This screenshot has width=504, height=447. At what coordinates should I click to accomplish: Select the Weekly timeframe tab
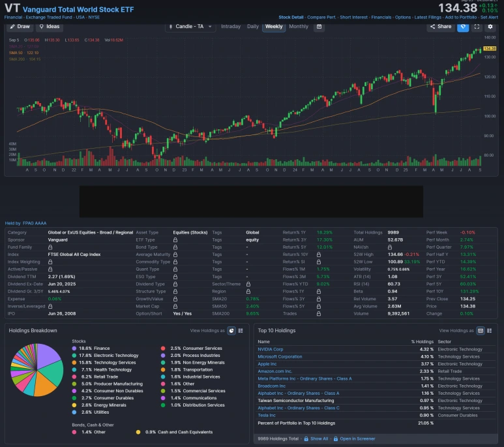pos(274,27)
